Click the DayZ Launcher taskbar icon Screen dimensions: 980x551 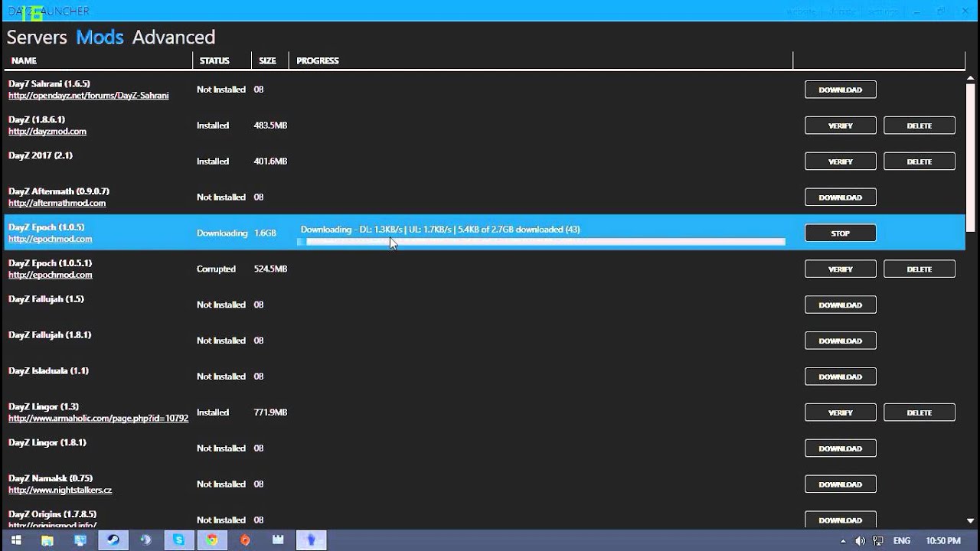(311, 540)
